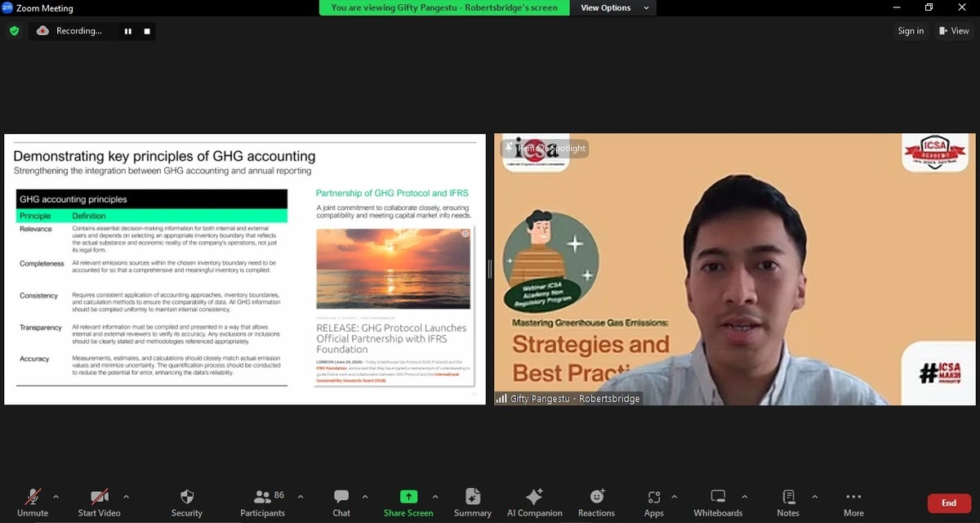Start your video
Viewport: 980px width, 523px height.
pyautogui.click(x=98, y=502)
